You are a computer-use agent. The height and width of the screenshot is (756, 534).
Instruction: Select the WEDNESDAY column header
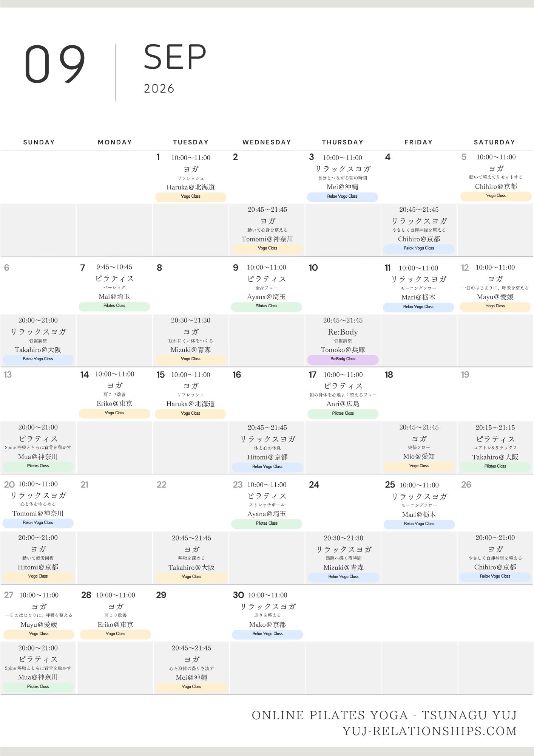click(x=267, y=142)
